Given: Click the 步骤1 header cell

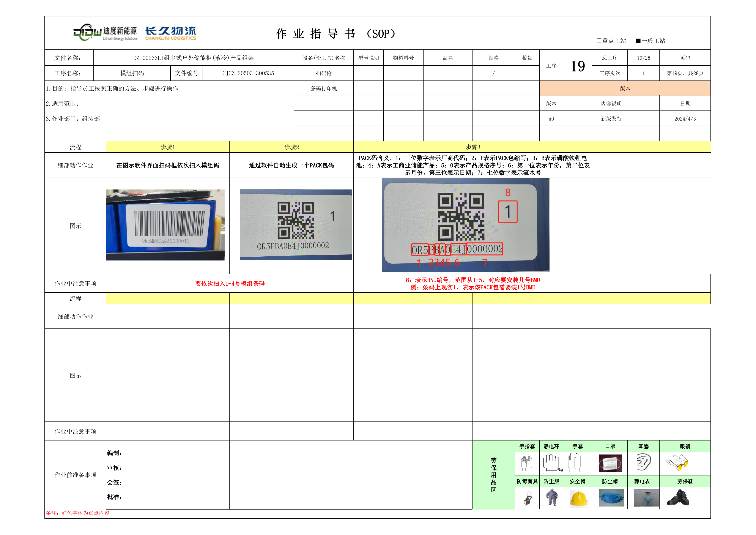Looking at the screenshot, I should (167, 147).
